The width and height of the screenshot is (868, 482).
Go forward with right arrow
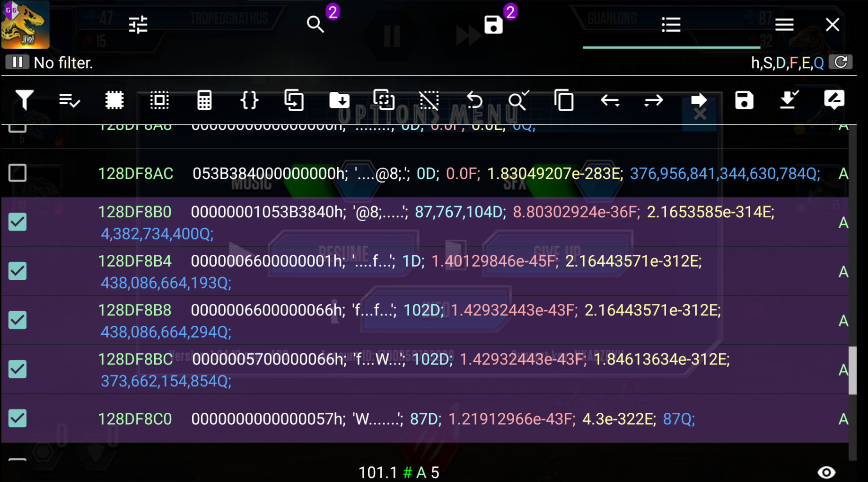click(654, 100)
